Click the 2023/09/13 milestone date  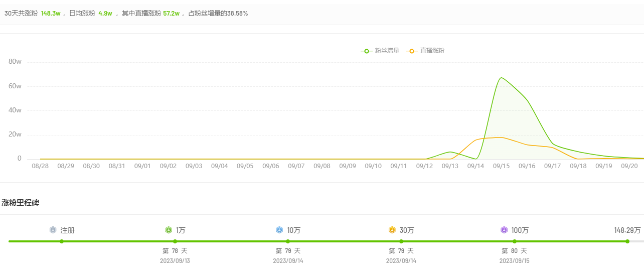pos(175,261)
